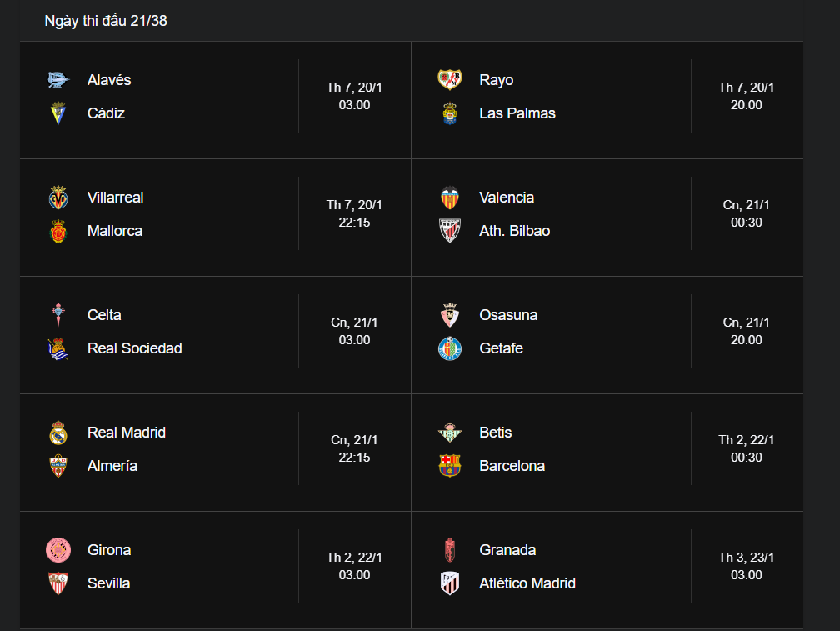Click the Getafe blue round crest
Viewport: 840px width, 631px height.
point(450,348)
